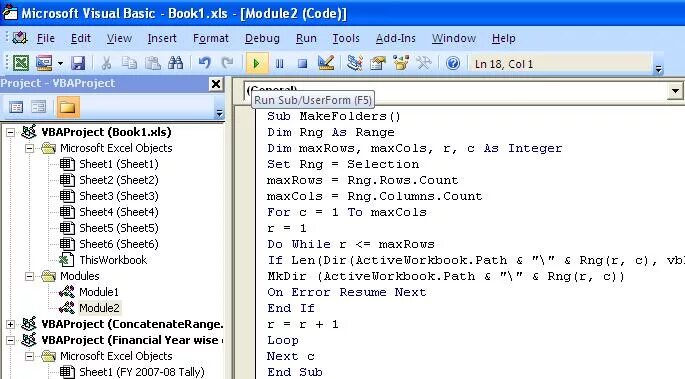Open the Toolbox hammer-and-wrench icon
Viewport: 685px width, 379px height.
pos(423,63)
